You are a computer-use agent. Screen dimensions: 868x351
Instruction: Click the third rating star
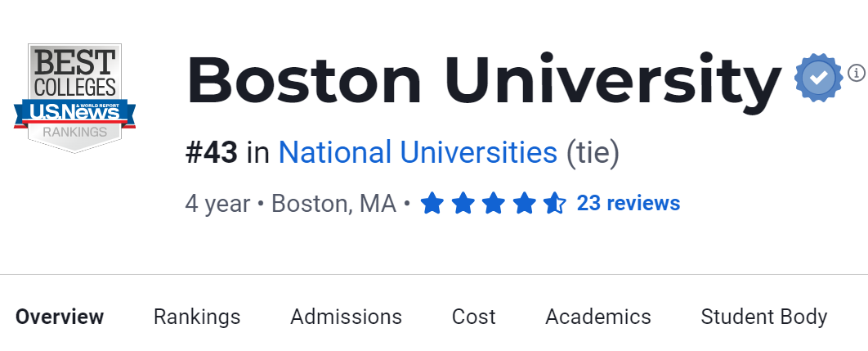[x=494, y=203]
